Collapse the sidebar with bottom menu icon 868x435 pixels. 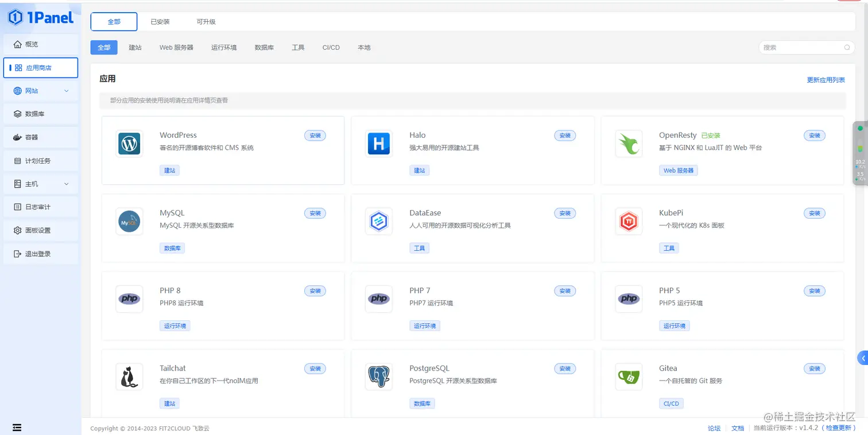tap(17, 428)
